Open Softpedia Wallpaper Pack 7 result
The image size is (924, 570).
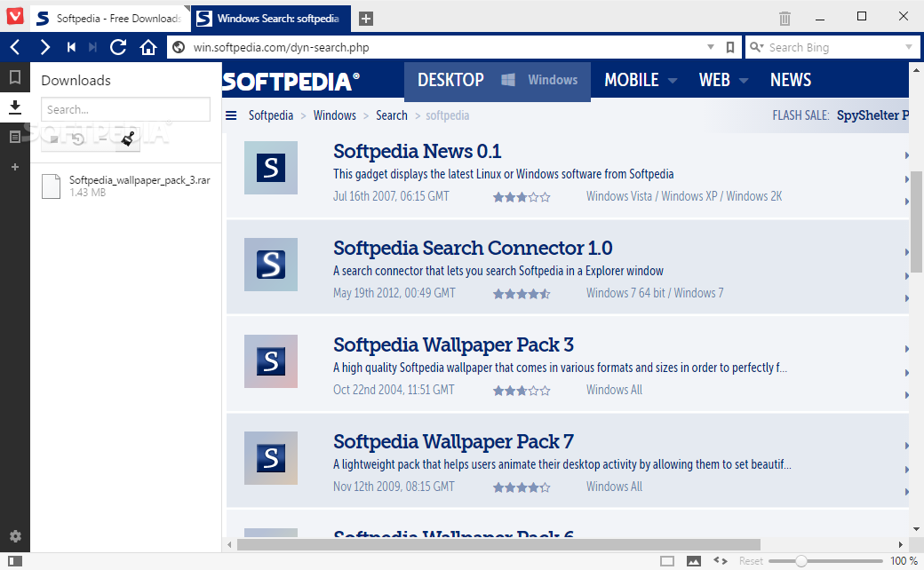pyautogui.click(x=453, y=441)
